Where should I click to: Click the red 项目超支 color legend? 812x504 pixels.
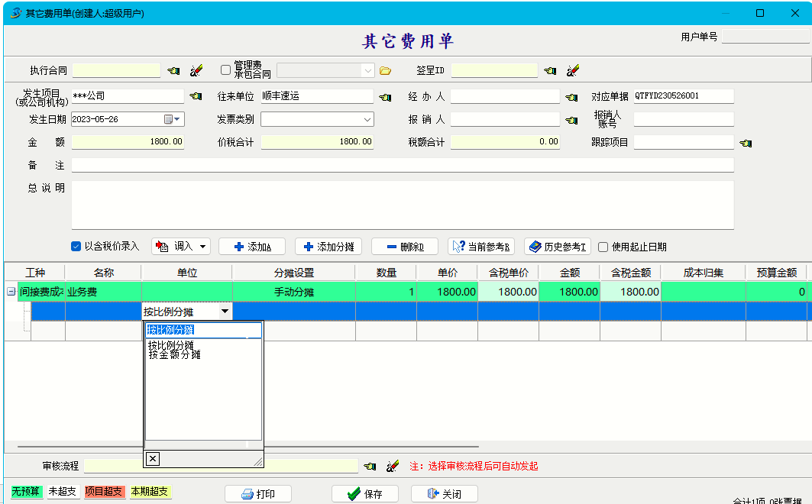pos(103,492)
